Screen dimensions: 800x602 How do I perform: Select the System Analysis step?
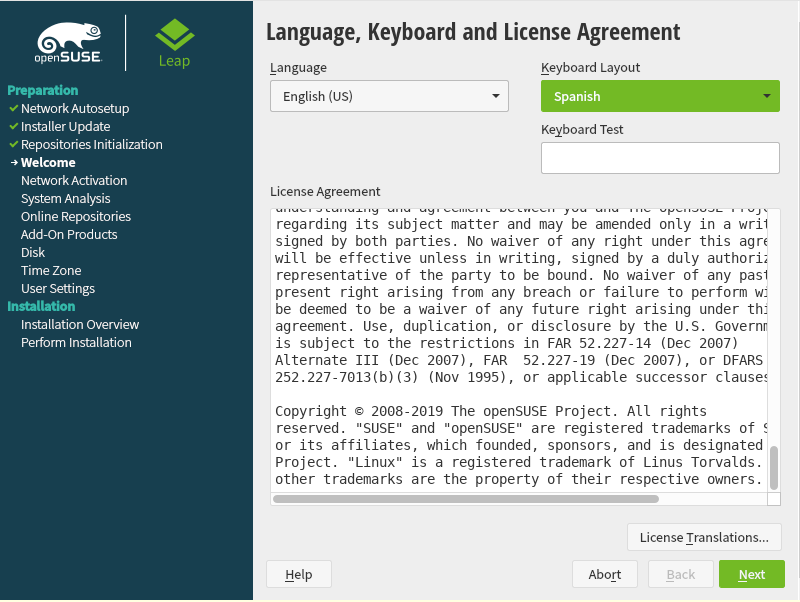click(x=65, y=198)
